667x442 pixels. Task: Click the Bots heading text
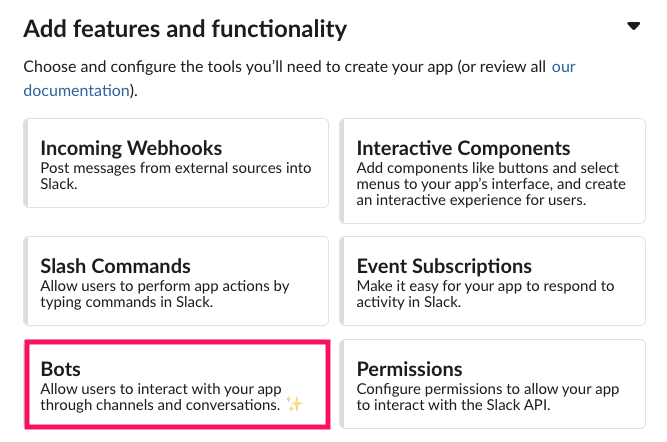pos(60,369)
